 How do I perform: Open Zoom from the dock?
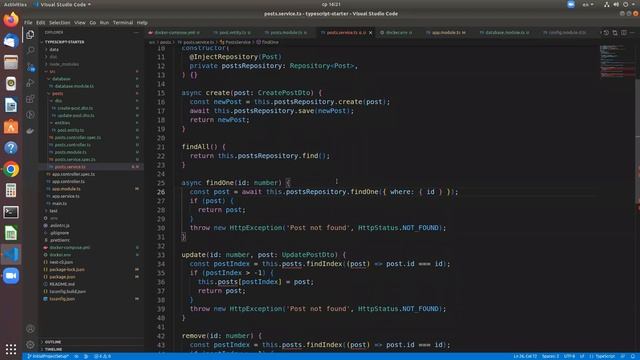tap(11, 276)
